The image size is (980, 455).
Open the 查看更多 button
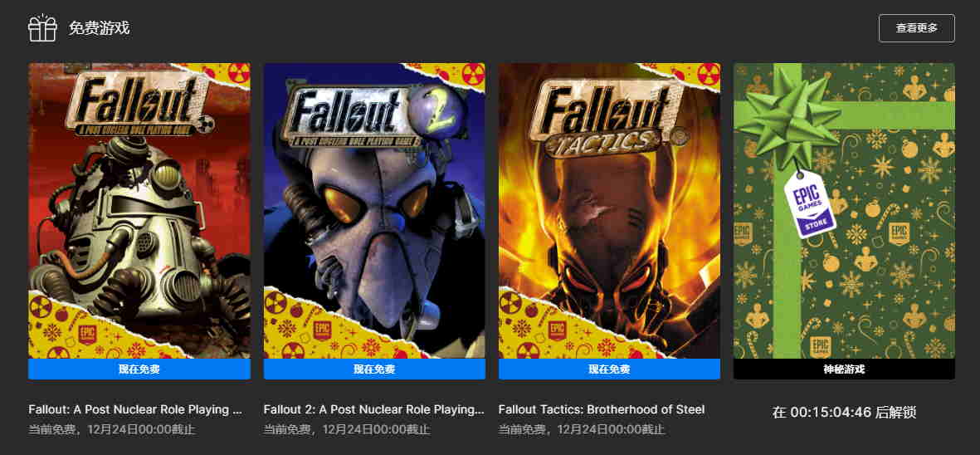pos(916,28)
